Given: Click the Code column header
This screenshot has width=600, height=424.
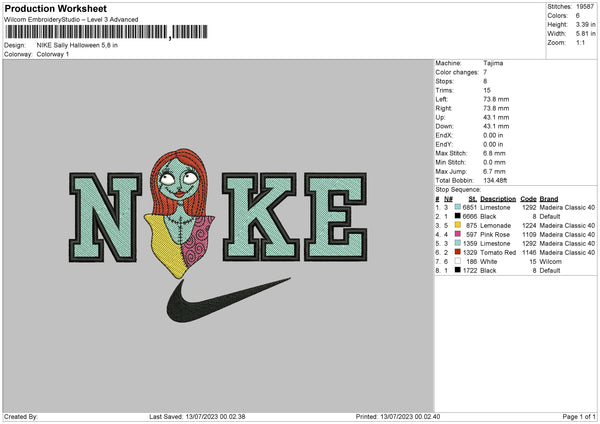Looking at the screenshot, I should (x=528, y=199).
